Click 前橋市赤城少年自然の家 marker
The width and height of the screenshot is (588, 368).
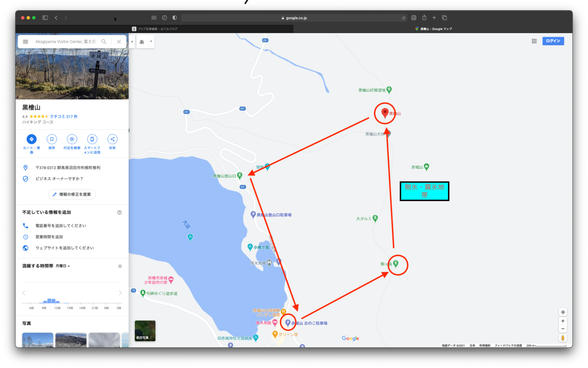pyautogui.click(x=171, y=280)
